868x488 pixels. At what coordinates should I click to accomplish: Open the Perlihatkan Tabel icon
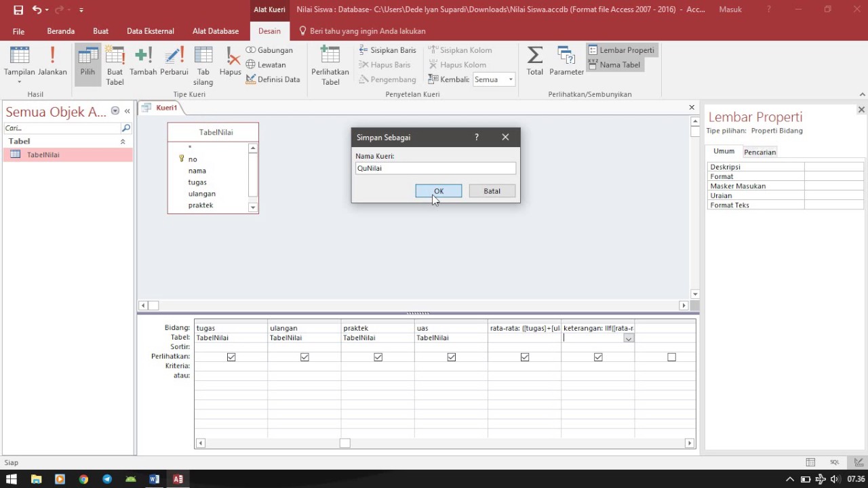coord(330,65)
